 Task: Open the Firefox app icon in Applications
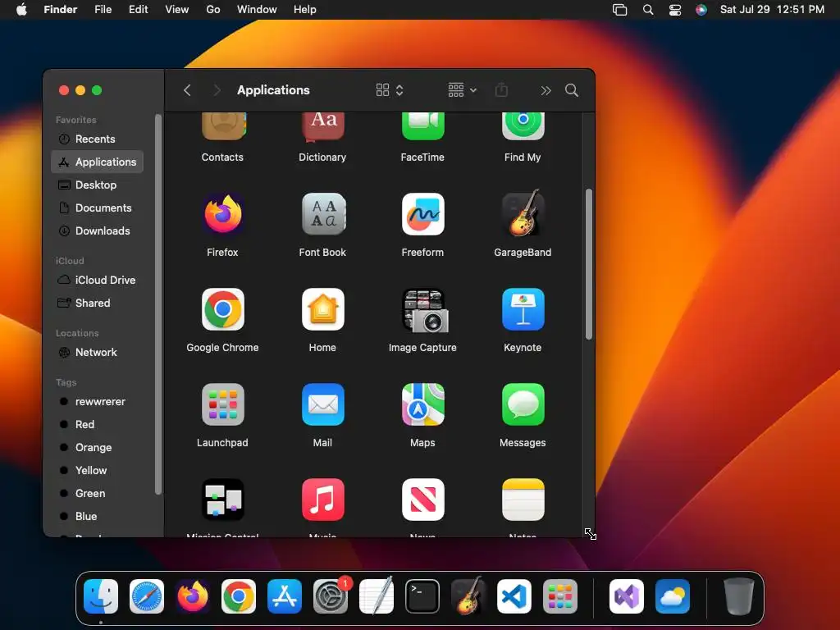(223, 214)
